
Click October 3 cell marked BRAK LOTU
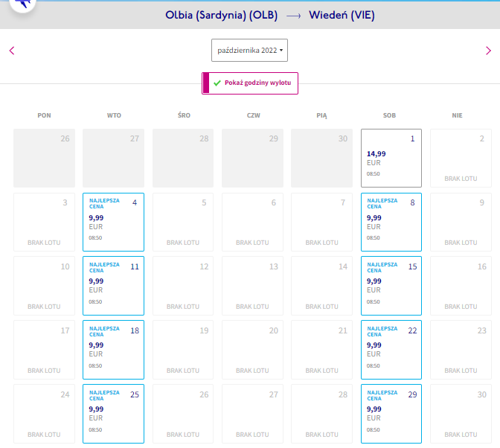pos(44,222)
